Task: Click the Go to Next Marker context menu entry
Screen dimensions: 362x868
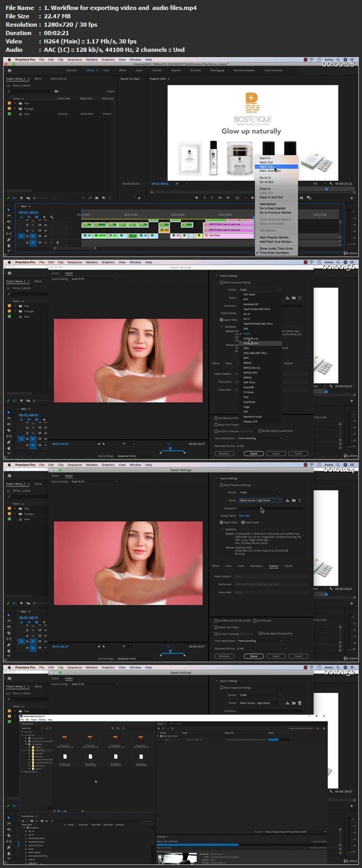Action: coord(276,208)
